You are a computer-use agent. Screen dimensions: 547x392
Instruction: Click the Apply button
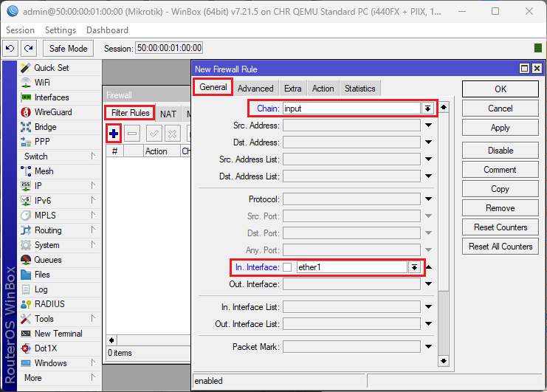pos(500,128)
